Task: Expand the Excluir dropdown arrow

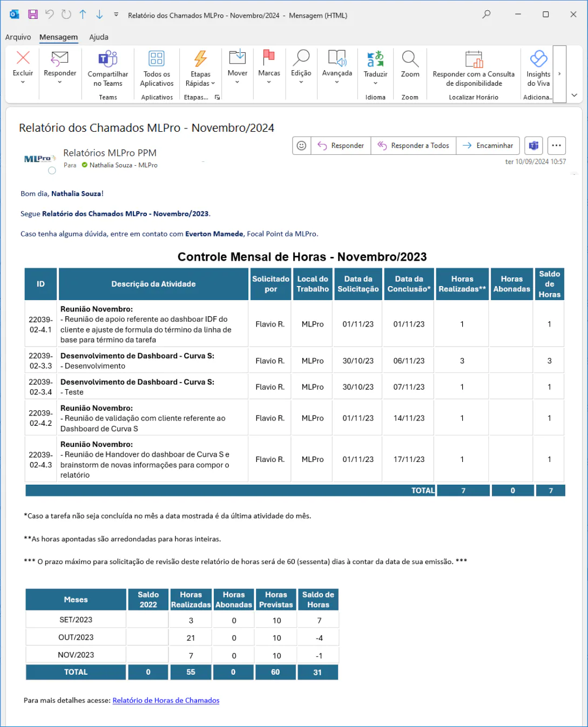Action: [23, 82]
